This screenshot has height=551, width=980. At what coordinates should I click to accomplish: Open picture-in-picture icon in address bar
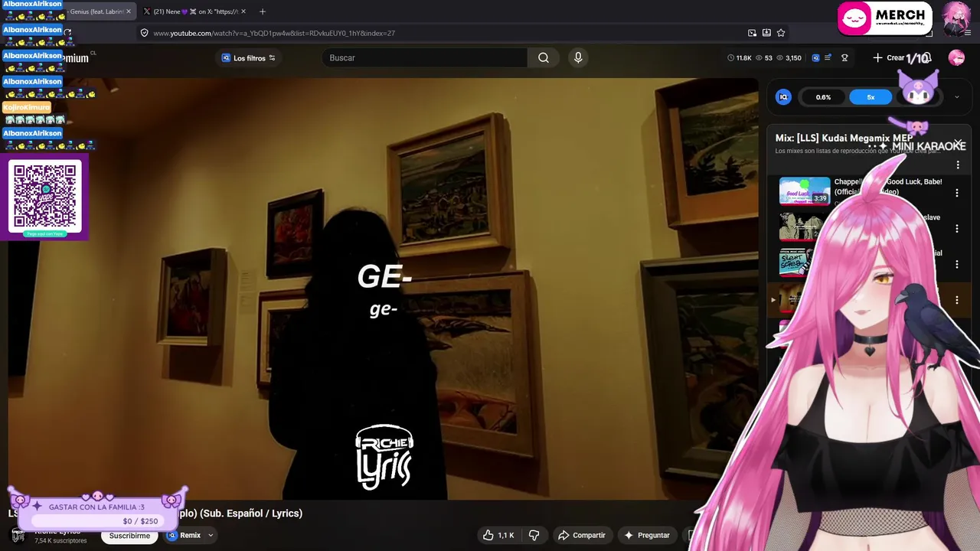coord(752,33)
